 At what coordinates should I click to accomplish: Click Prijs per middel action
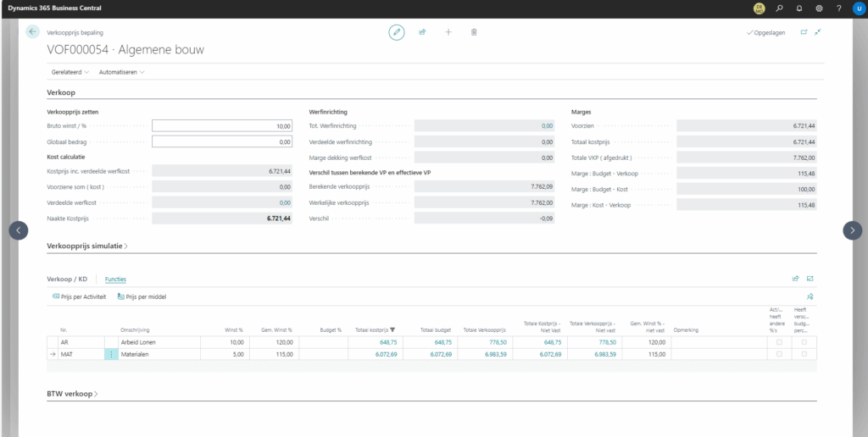(142, 297)
